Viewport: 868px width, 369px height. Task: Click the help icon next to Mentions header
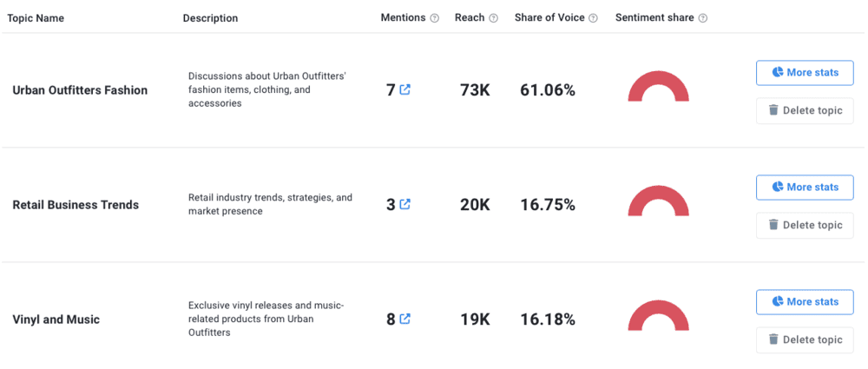coord(435,18)
